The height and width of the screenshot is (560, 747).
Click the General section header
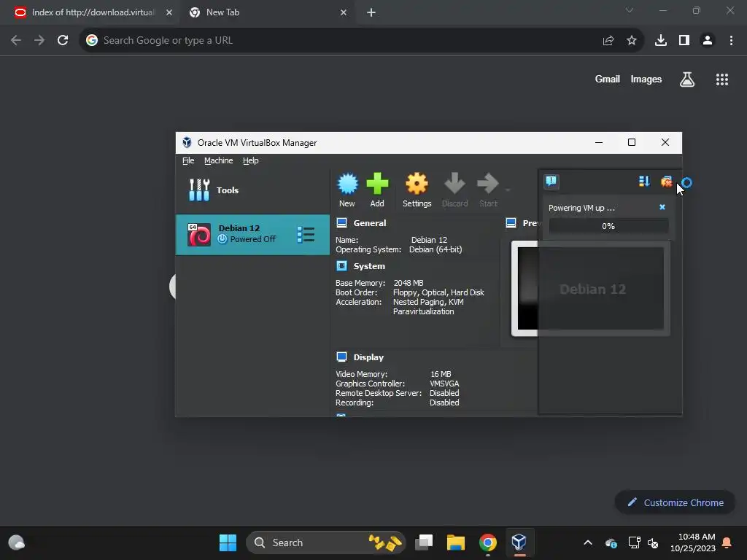pos(370,223)
